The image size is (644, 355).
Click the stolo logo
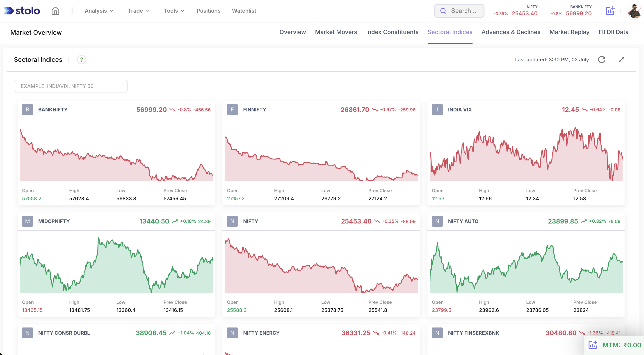tap(22, 11)
